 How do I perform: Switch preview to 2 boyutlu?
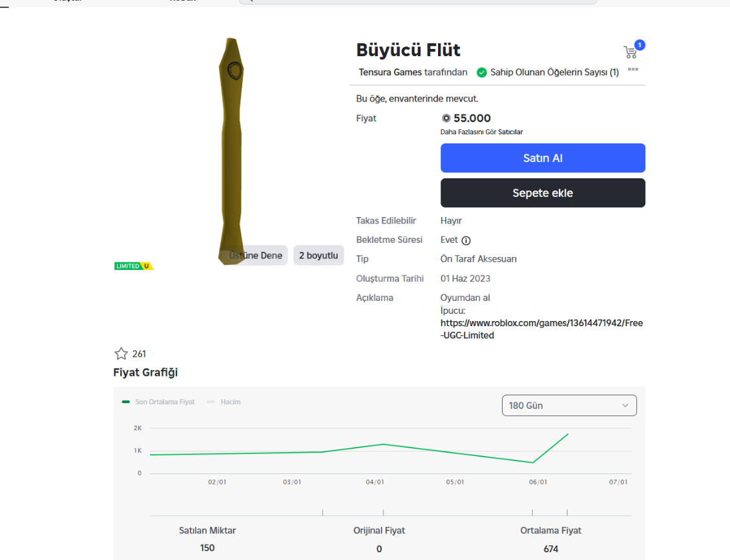[318, 256]
